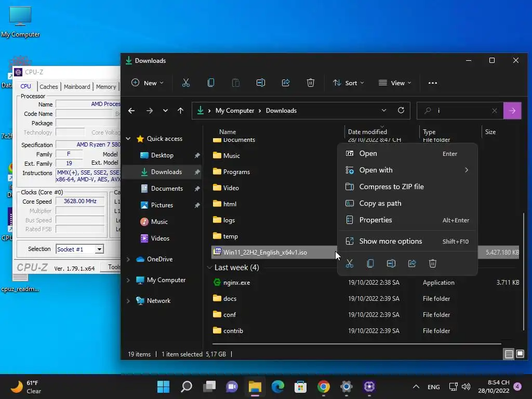Open Properties from context menu
Image resolution: width=532 pixels, height=399 pixels.
point(407,220)
